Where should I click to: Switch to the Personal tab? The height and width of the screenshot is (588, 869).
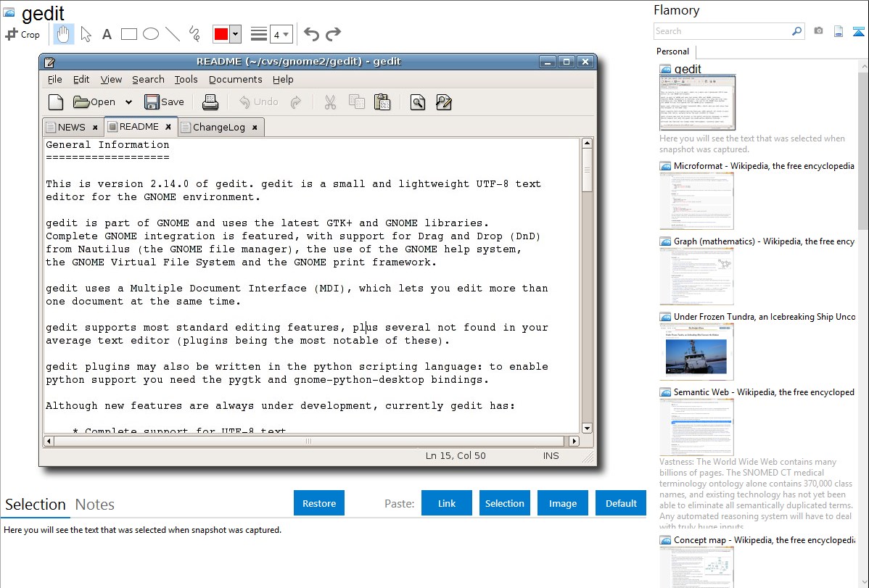point(673,51)
